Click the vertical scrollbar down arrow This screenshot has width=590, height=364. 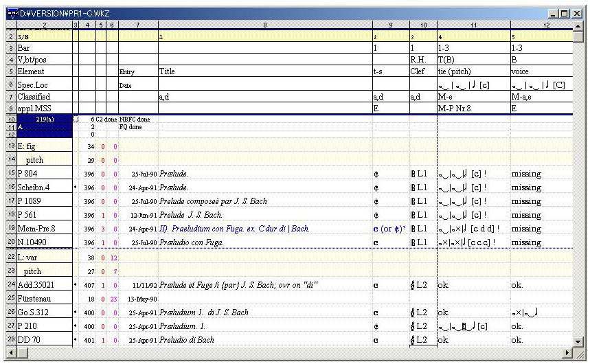click(x=578, y=341)
